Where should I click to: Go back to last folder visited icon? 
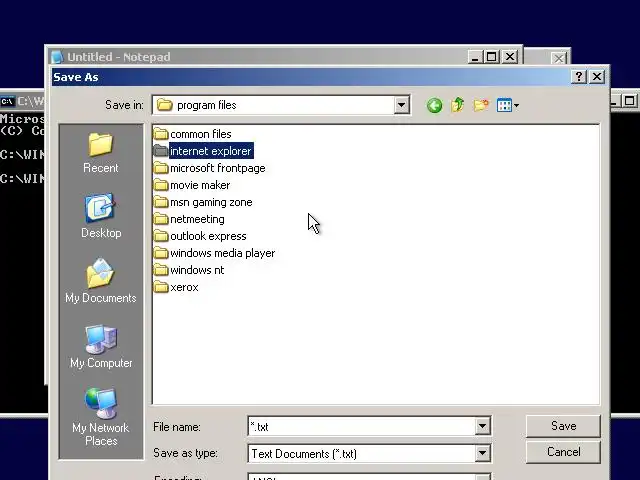tap(434, 106)
